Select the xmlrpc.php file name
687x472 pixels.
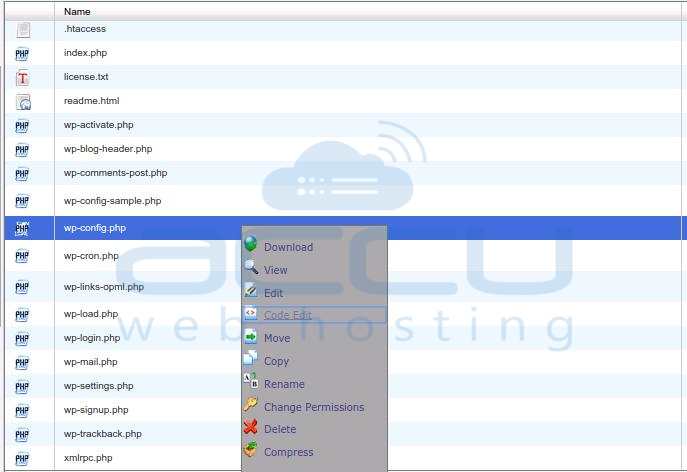click(x=88, y=458)
